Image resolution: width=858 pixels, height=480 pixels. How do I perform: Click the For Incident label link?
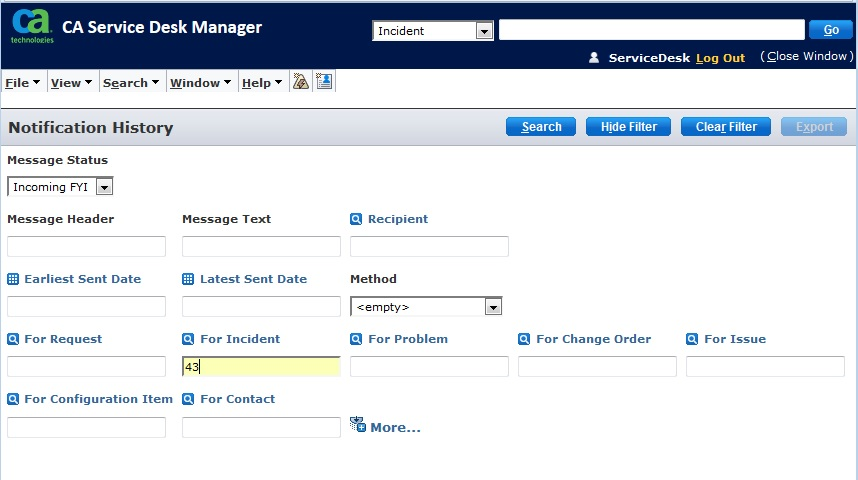pyautogui.click(x=240, y=339)
